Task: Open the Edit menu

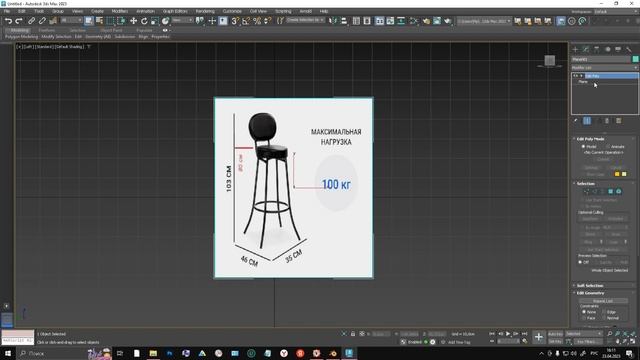Action: 22,11
